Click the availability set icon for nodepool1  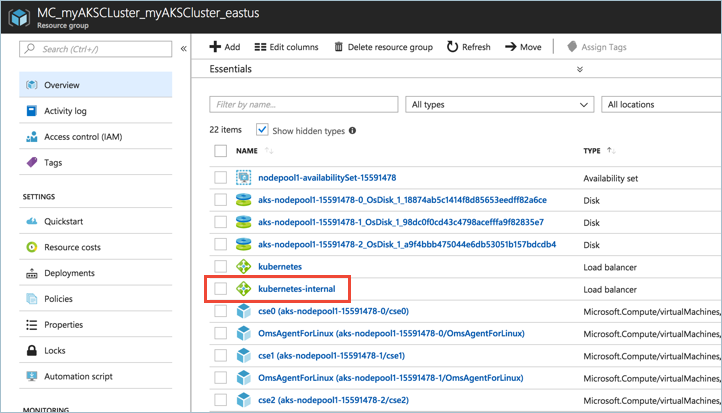(244, 178)
